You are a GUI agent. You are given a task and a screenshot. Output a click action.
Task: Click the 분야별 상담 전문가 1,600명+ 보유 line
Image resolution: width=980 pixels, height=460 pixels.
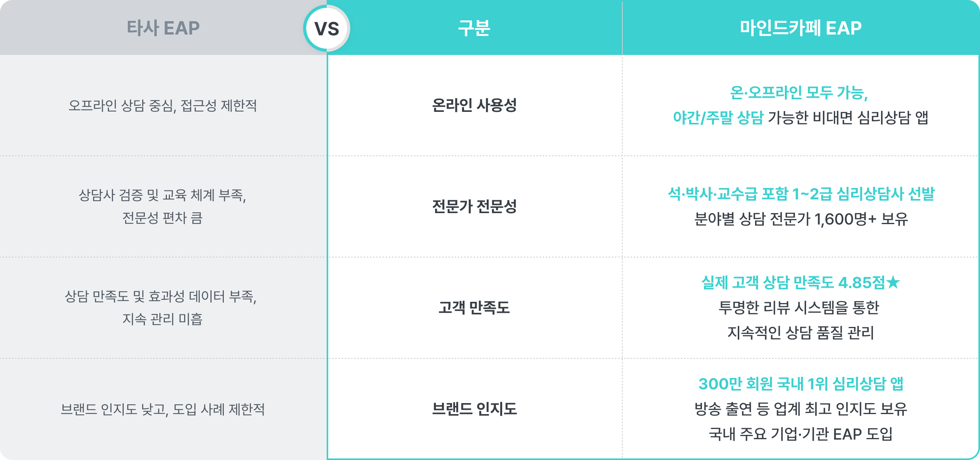pyautogui.click(x=801, y=219)
